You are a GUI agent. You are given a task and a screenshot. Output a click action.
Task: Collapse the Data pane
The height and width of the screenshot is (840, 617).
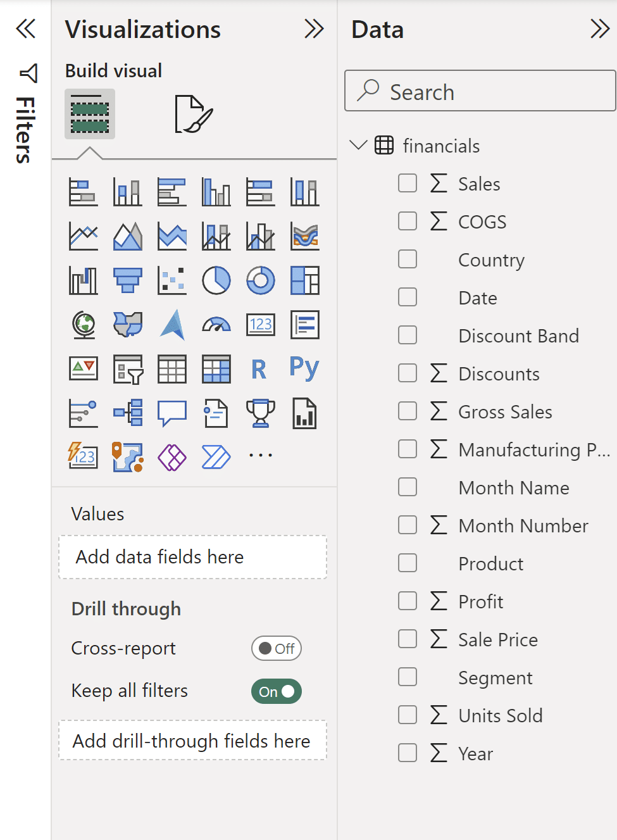[x=599, y=28]
